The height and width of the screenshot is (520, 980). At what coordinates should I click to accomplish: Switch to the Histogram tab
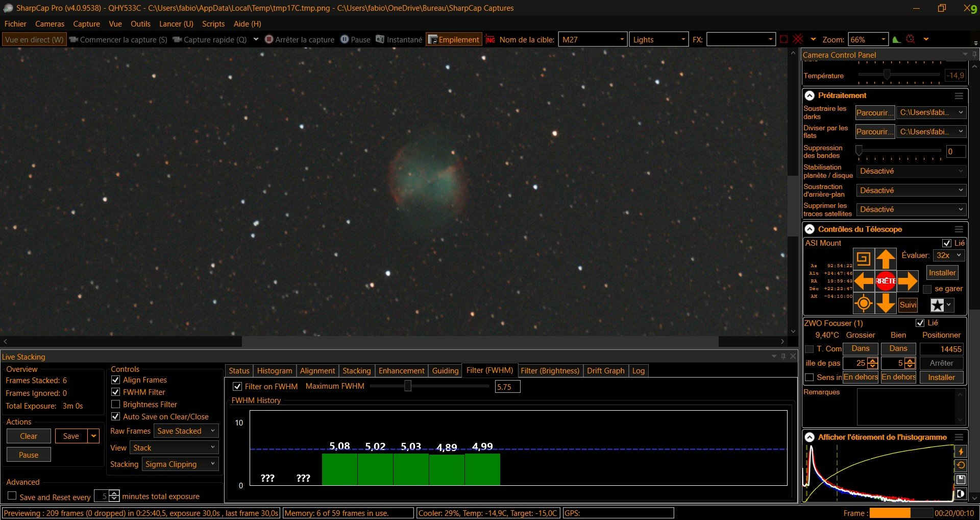(275, 371)
